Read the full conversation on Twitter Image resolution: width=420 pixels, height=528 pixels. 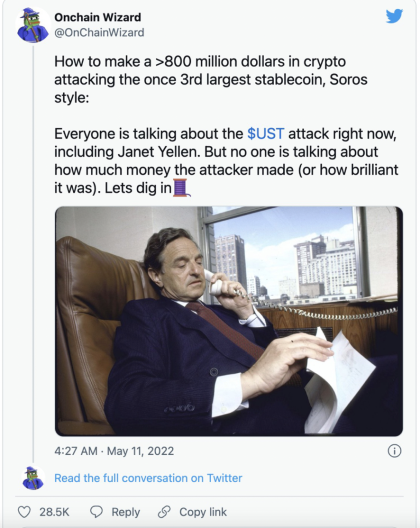(x=148, y=478)
